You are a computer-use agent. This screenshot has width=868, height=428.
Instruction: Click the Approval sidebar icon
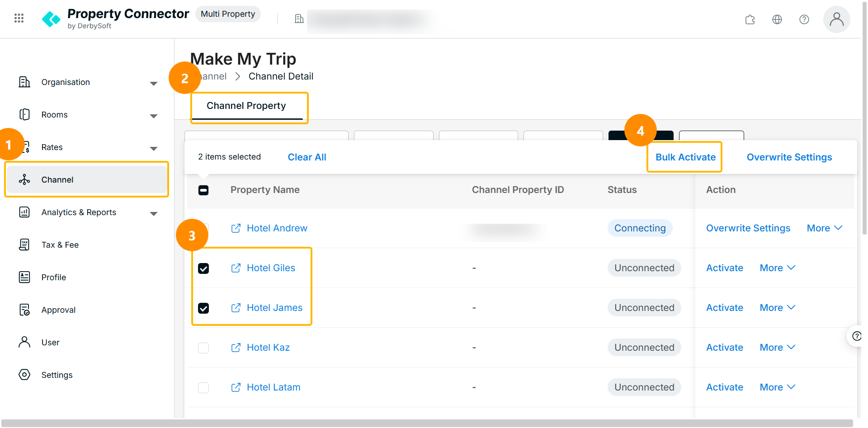24,310
